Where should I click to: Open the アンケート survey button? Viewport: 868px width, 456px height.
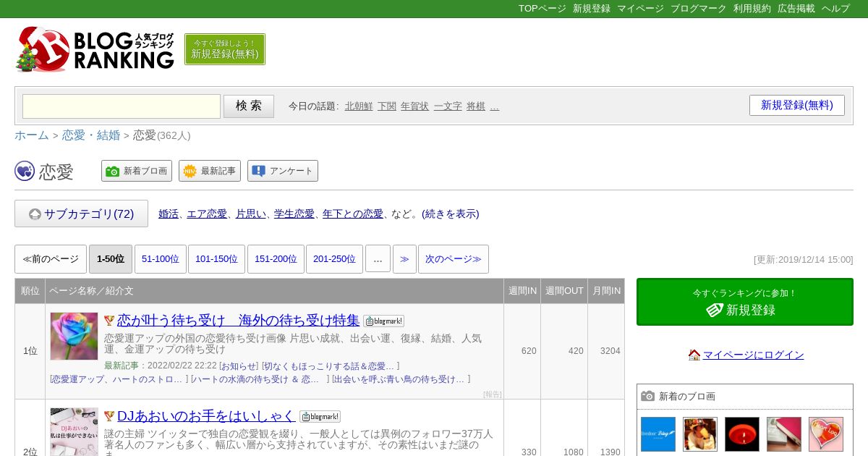point(283,171)
